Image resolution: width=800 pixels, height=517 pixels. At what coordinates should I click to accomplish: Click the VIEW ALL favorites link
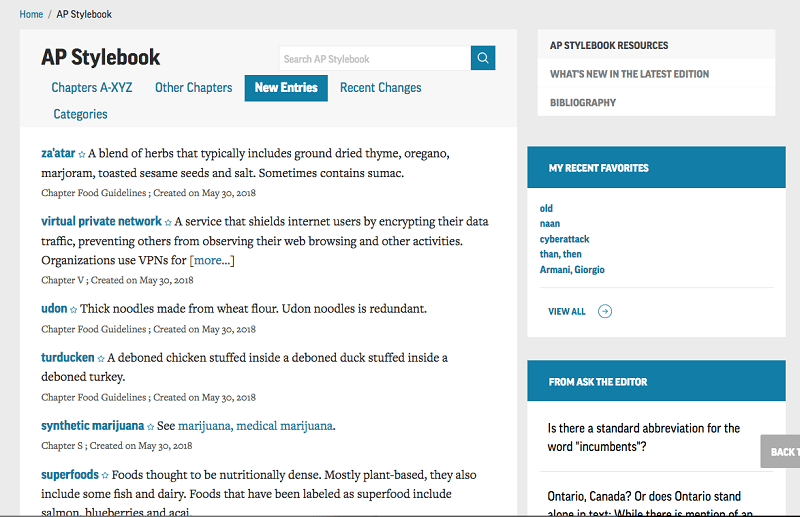coord(566,311)
